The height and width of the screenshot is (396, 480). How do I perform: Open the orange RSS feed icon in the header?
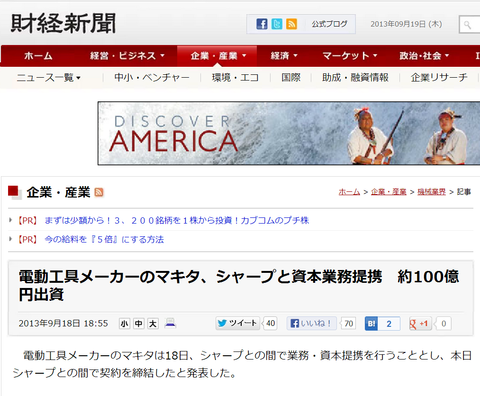click(292, 24)
